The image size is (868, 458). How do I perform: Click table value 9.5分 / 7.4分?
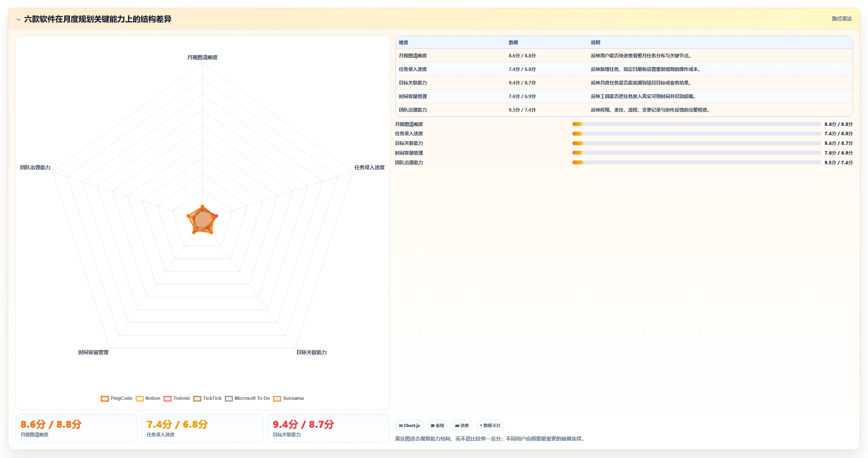click(522, 110)
